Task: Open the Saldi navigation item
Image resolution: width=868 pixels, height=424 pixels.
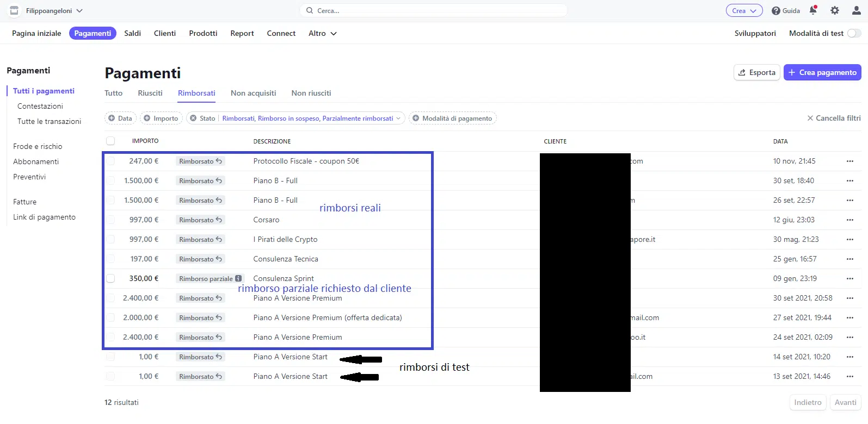Action: coord(132,33)
